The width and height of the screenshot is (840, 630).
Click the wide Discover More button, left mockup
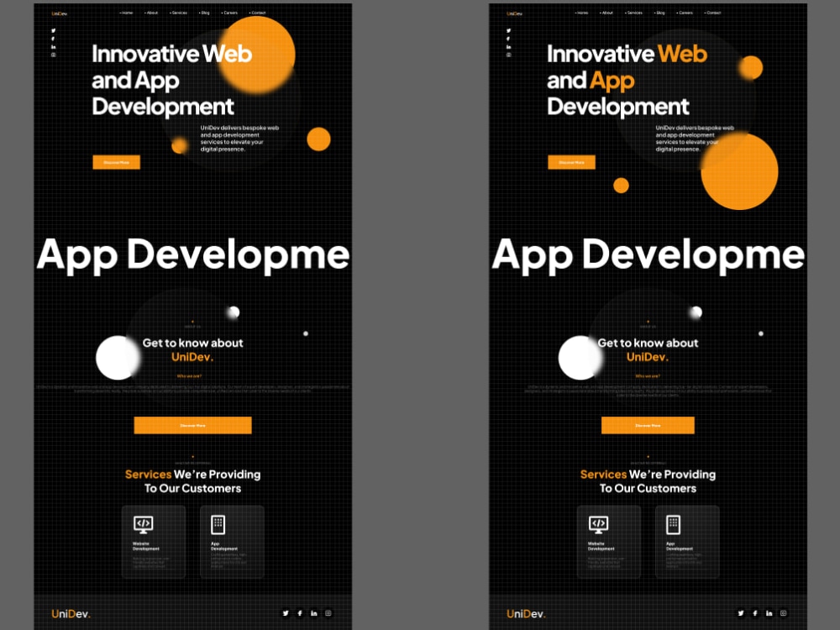(x=193, y=425)
